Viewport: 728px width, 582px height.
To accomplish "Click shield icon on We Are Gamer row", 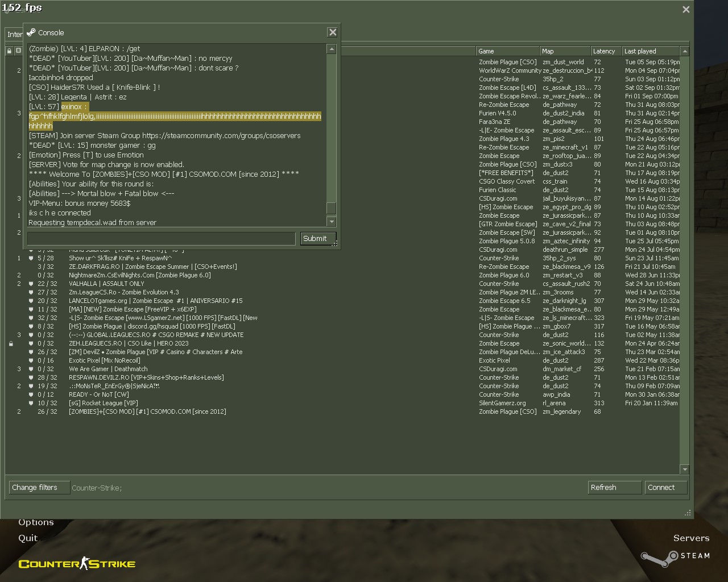I will 32,369.
